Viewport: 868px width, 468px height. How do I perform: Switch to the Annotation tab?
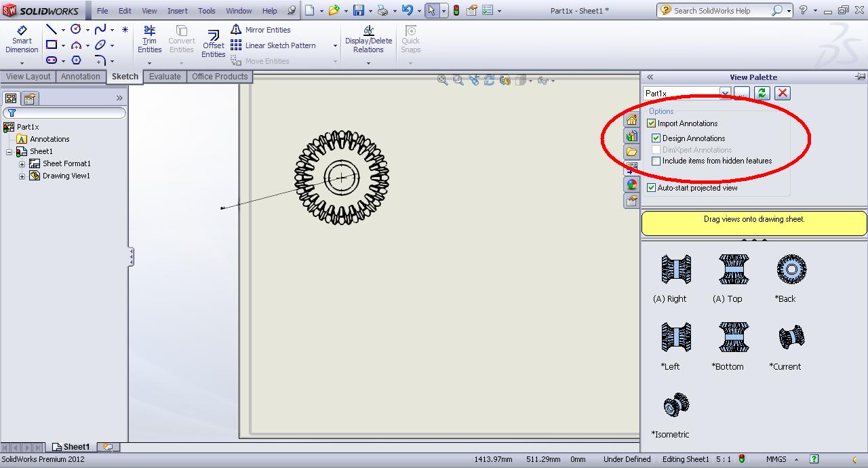(81, 77)
